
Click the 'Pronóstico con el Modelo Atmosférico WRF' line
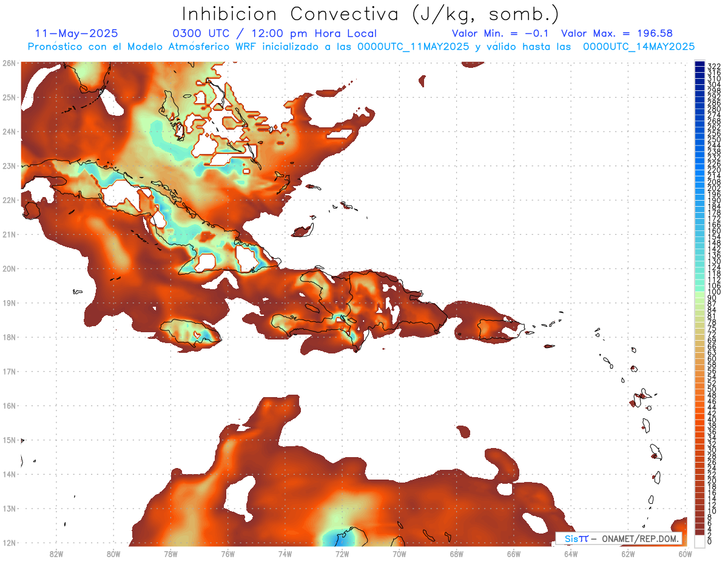(361, 47)
